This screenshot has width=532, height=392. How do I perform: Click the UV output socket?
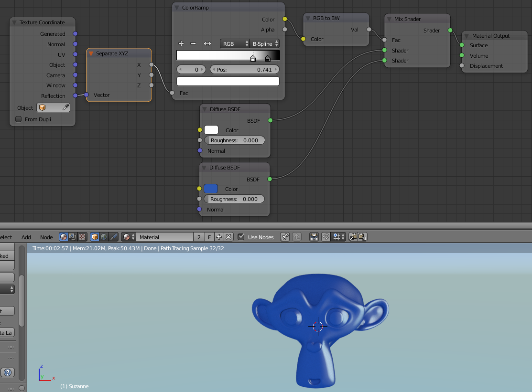[76, 54]
